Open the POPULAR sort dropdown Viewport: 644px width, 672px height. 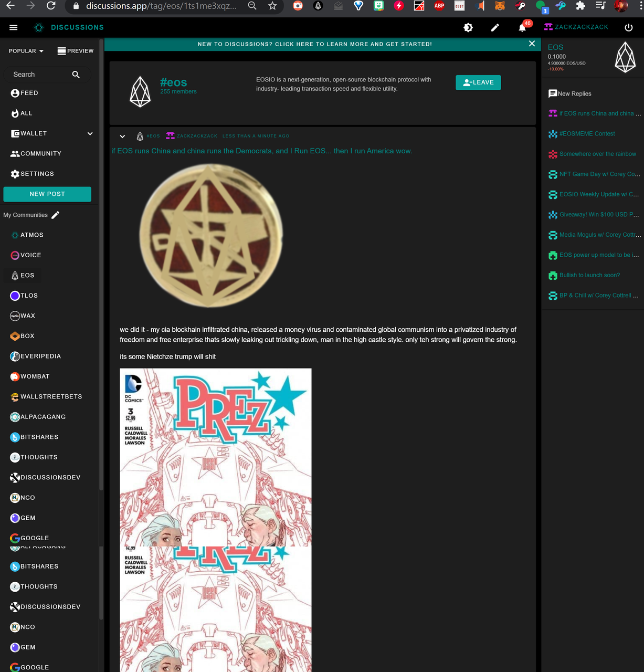[x=26, y=51]
